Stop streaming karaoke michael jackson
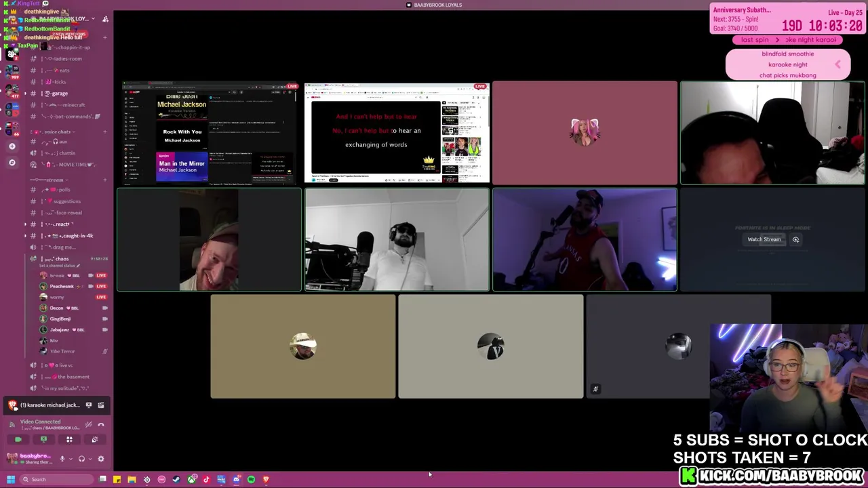Image resolution: width=868 pixels, height=488 pixels. click(89, 405)
